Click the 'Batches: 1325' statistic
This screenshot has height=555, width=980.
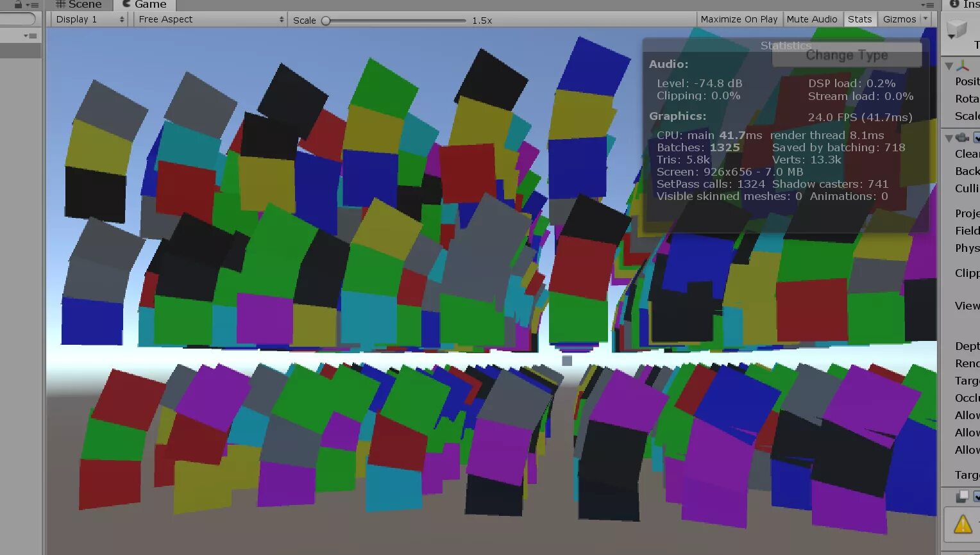pos(698,147)
